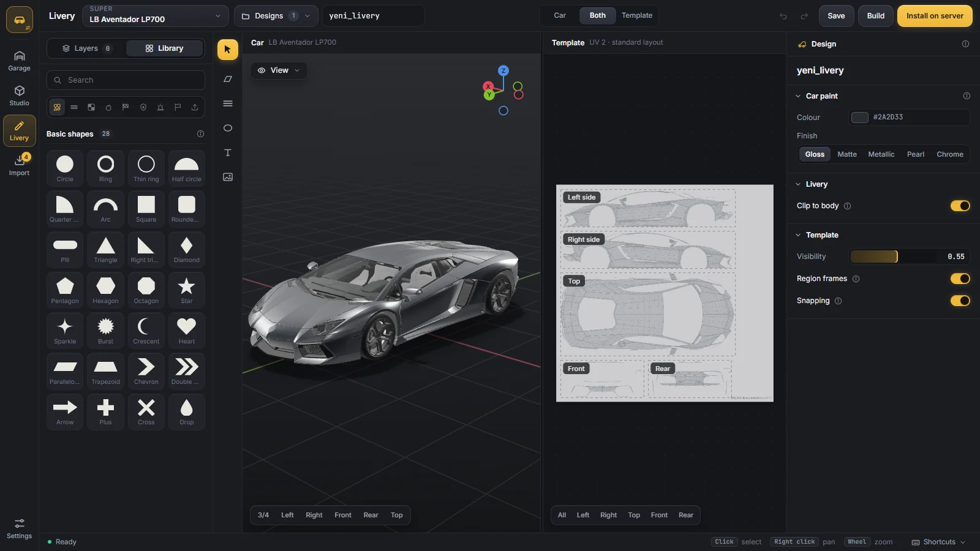Open the Designs dropdown
This screenshot has width=980, height=551.
click(276, 16)
